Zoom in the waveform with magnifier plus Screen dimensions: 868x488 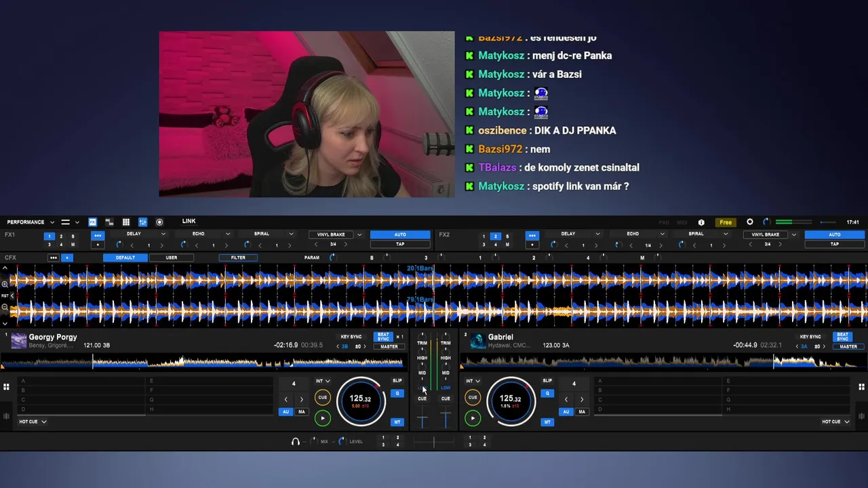[x=5, y=284]
